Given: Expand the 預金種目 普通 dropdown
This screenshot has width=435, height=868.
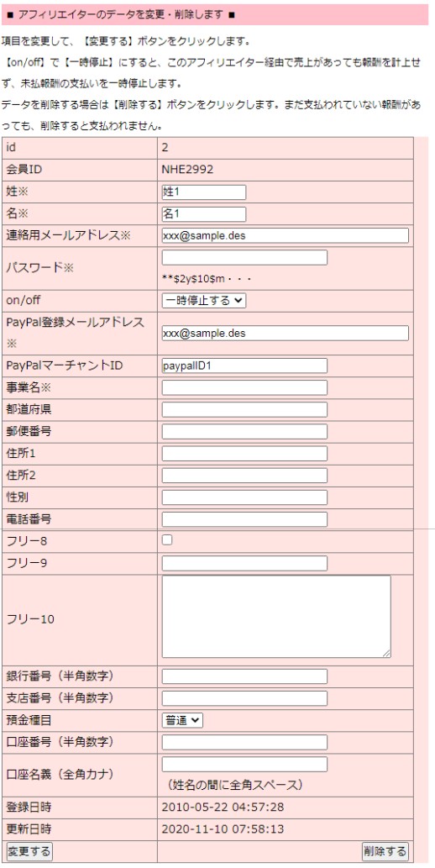Looking at the screenshot, I should point(182,720).
